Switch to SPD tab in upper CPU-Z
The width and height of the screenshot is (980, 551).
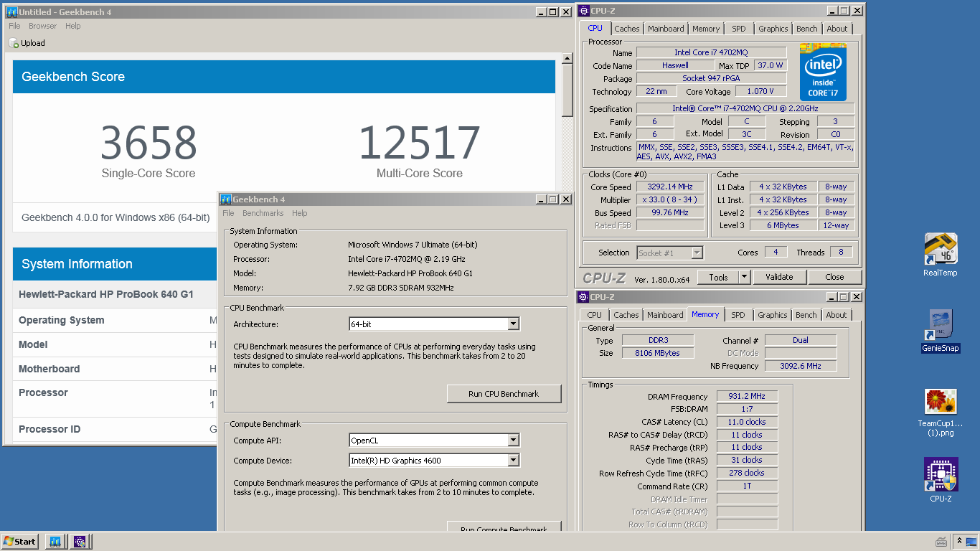tap(739, 29)
